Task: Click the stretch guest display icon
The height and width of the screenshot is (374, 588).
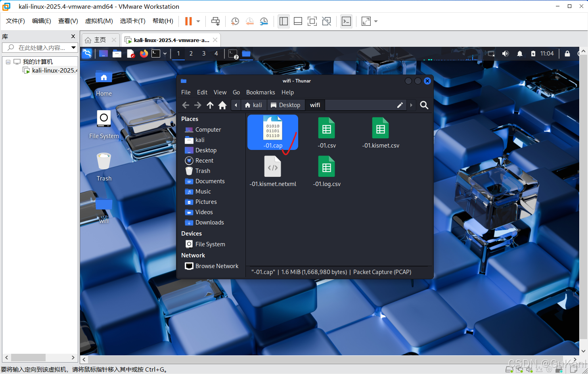Action: pos(366,21)
